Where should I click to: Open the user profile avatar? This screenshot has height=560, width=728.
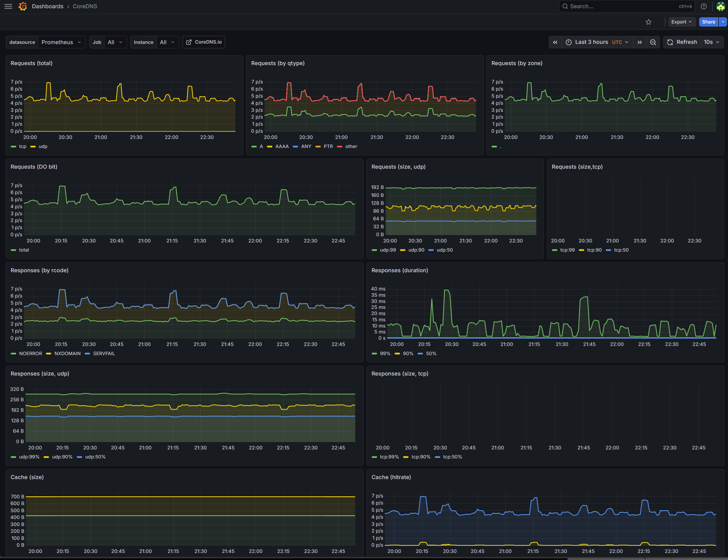pos(720,6)
